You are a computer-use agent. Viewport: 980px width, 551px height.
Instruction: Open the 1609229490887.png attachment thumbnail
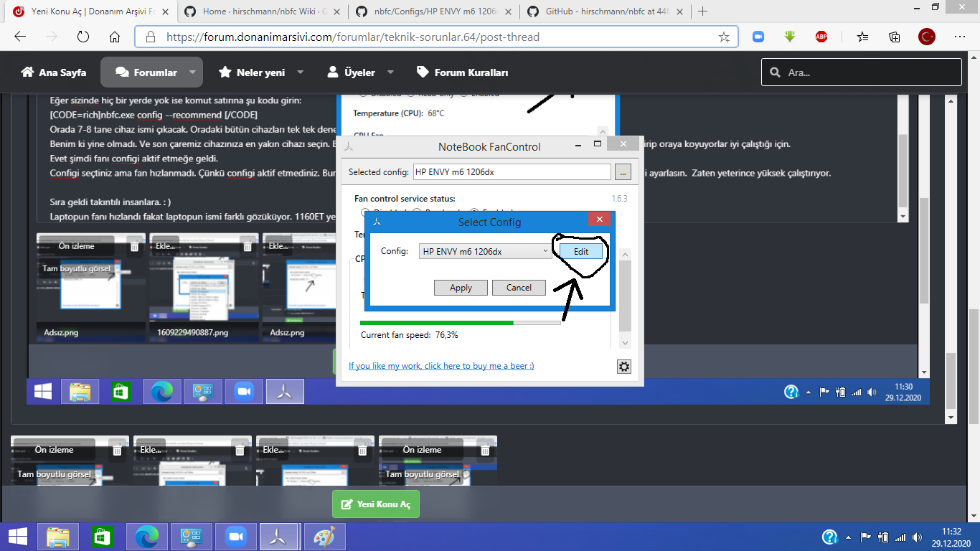(204, 286)
